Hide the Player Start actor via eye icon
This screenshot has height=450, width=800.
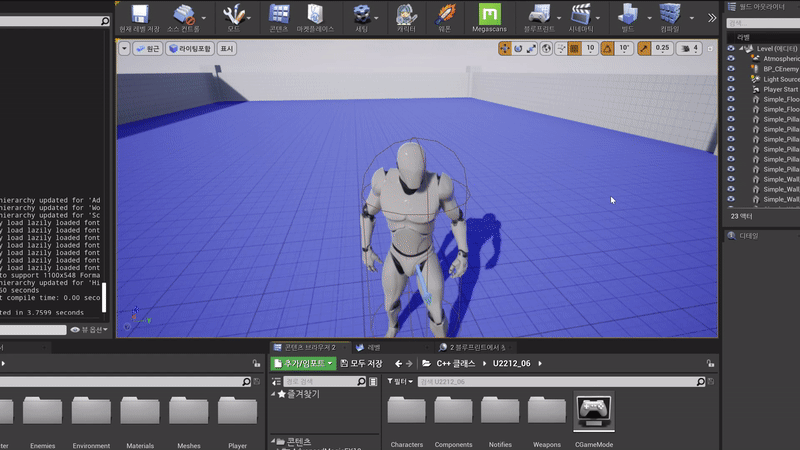pos(731,89)
